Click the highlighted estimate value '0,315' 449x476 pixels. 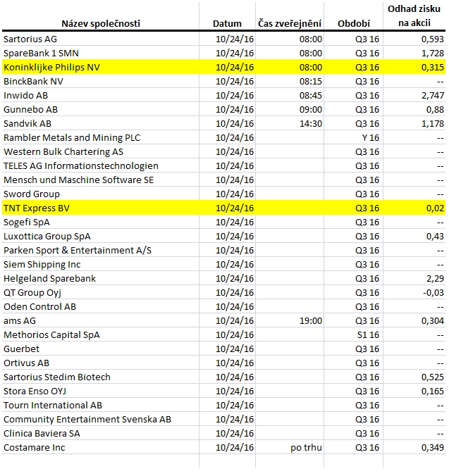433,68
